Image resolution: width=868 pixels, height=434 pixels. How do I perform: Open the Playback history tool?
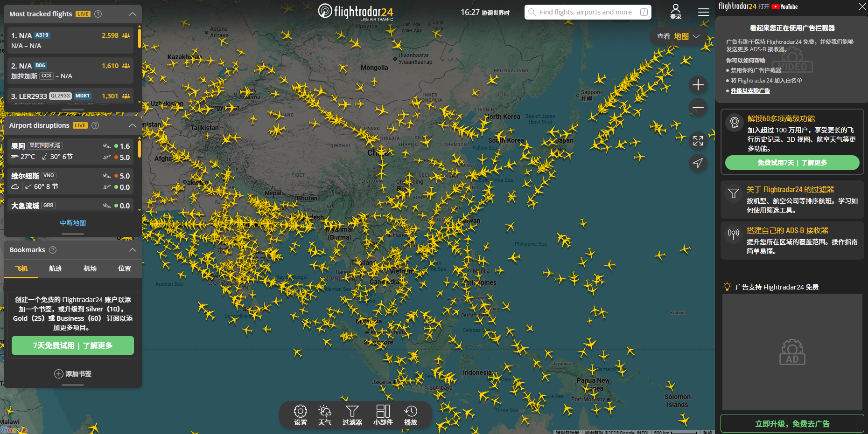click(x=411, y=414)
